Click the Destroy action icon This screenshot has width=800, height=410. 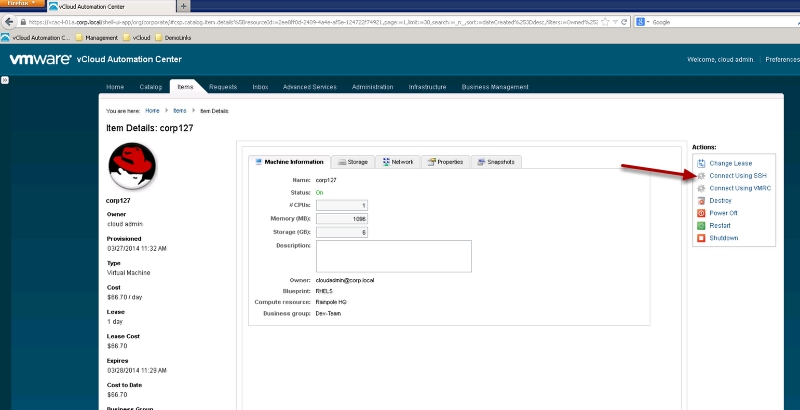[x=701, y=201]
